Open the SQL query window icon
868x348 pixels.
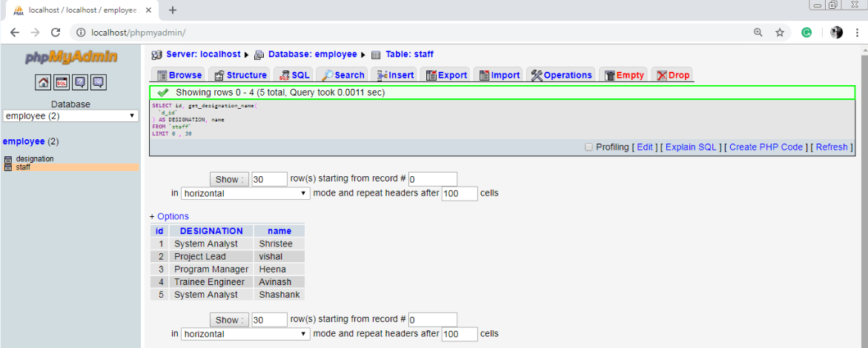click(62, 82)
